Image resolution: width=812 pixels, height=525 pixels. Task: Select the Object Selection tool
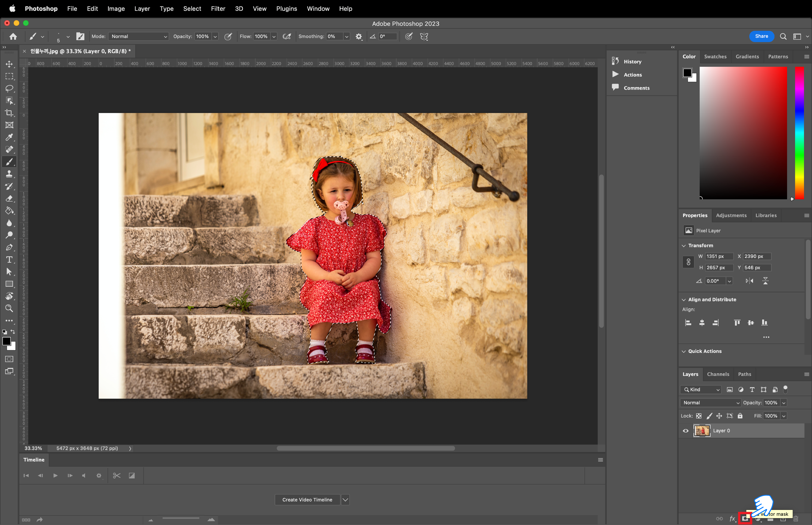(x=9, y=101)
